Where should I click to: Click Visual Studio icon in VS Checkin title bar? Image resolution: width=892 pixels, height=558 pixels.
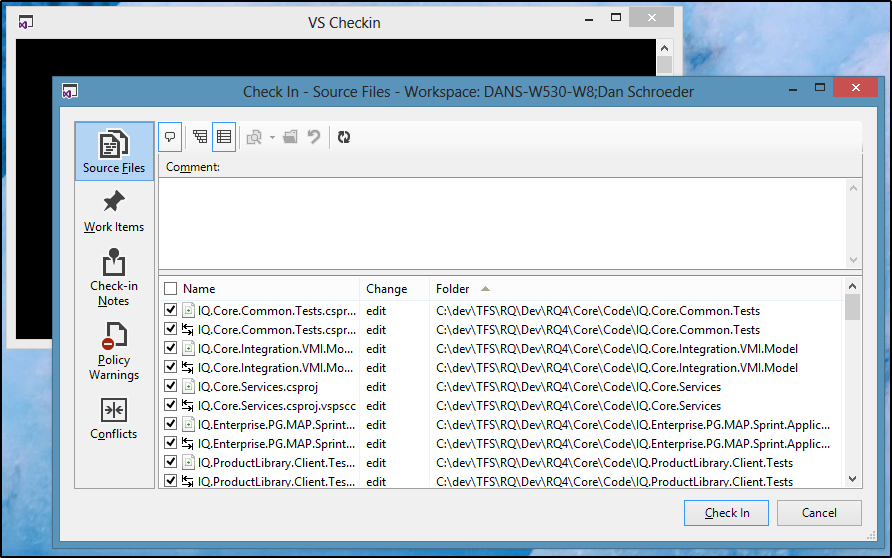click(26, 22)
